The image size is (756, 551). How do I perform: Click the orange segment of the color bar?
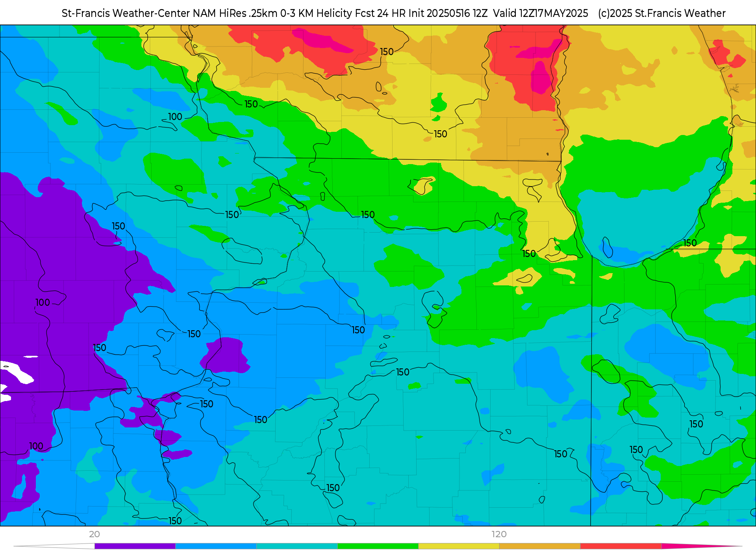point(539,546)
